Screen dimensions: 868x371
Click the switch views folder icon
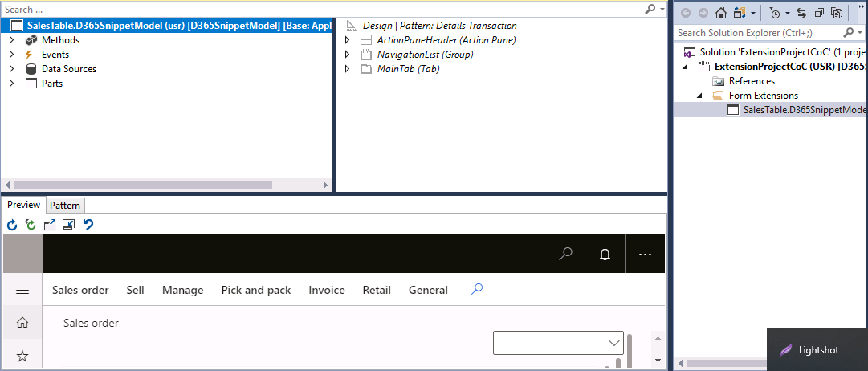pos(740,14)
